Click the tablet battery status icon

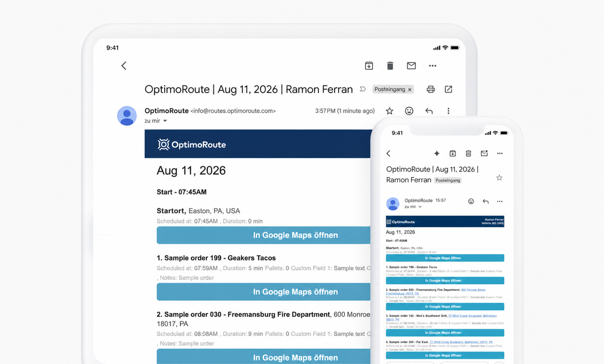click(455, 48)
